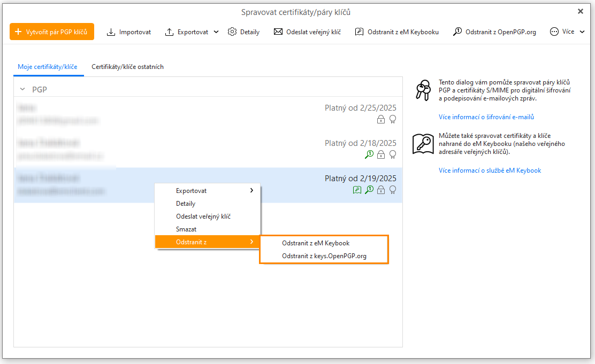
Task: Click certificate ribbon icon on 2/25/2025 key
Action: coord(393,119)
